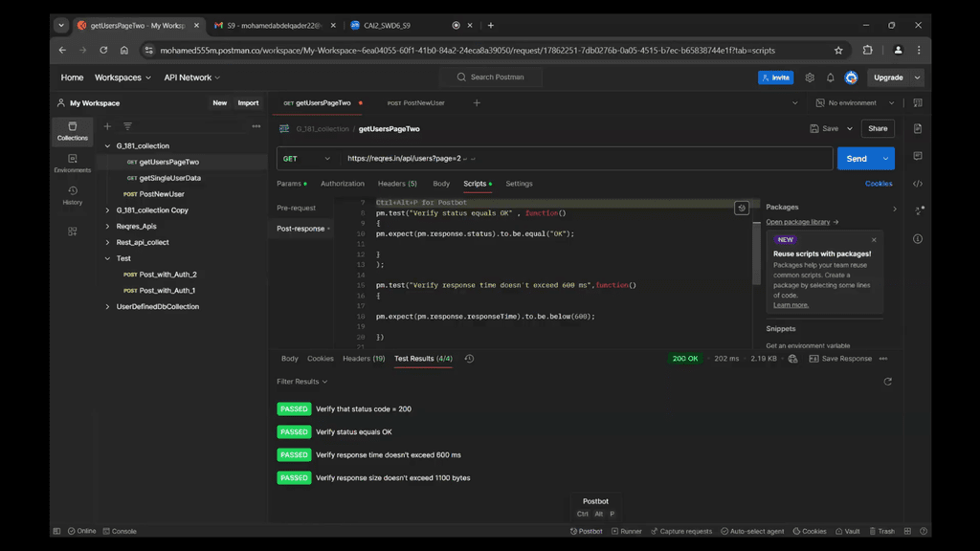Click the filter collections icon

click(x=127, y=126)
